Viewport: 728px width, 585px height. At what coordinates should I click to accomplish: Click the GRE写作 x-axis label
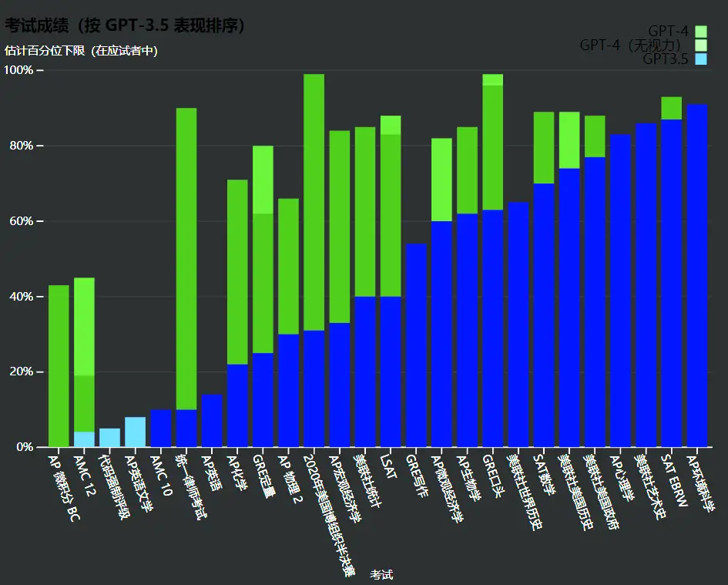coord(417,476)
